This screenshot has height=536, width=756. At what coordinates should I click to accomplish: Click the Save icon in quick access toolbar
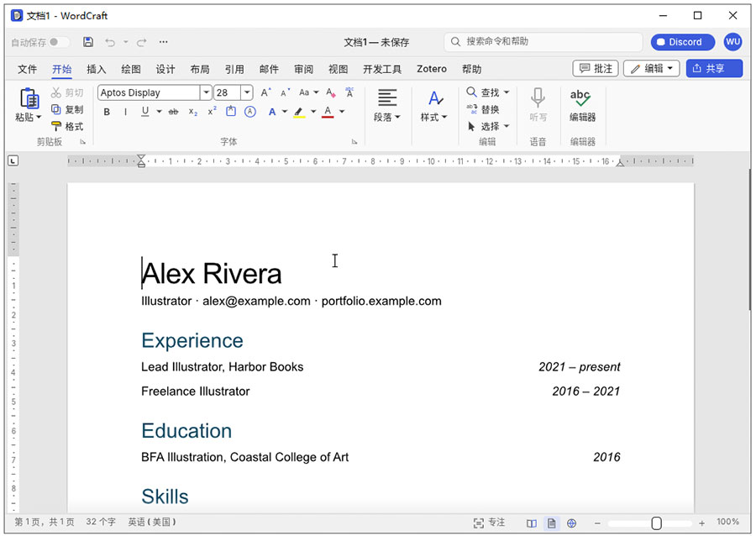tap(88, 42)
